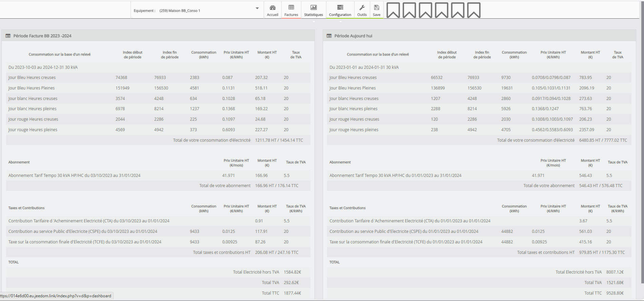
Task: Expand the small caret under Configuration
Action: pos(340,22)
